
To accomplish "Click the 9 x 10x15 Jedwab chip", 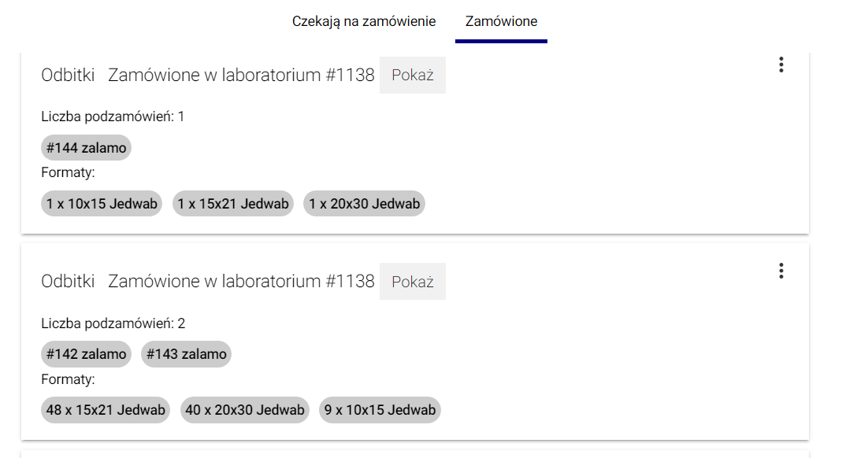I will (380, 410).
